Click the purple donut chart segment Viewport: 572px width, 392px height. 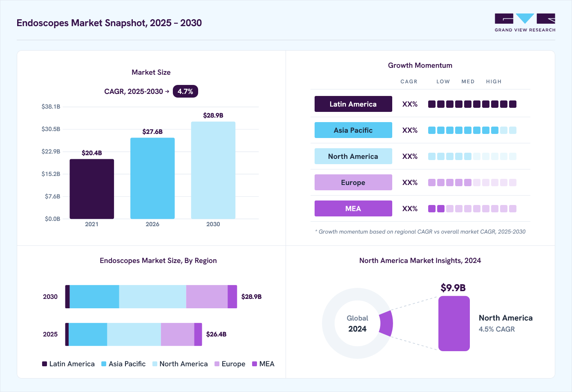point(387,323)
